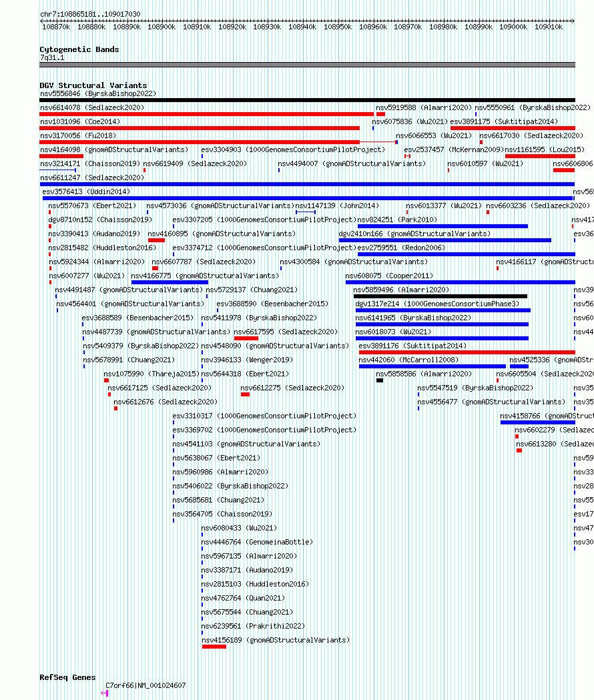Select the nsv3214171 (Chaisson2019) label
Screen dimensions: 594x700
point(90,163)
